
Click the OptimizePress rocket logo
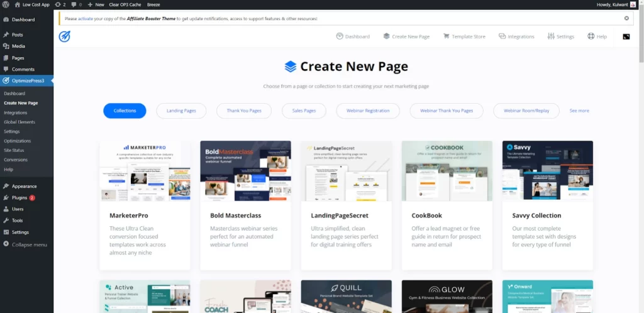(x=65, y=36)
